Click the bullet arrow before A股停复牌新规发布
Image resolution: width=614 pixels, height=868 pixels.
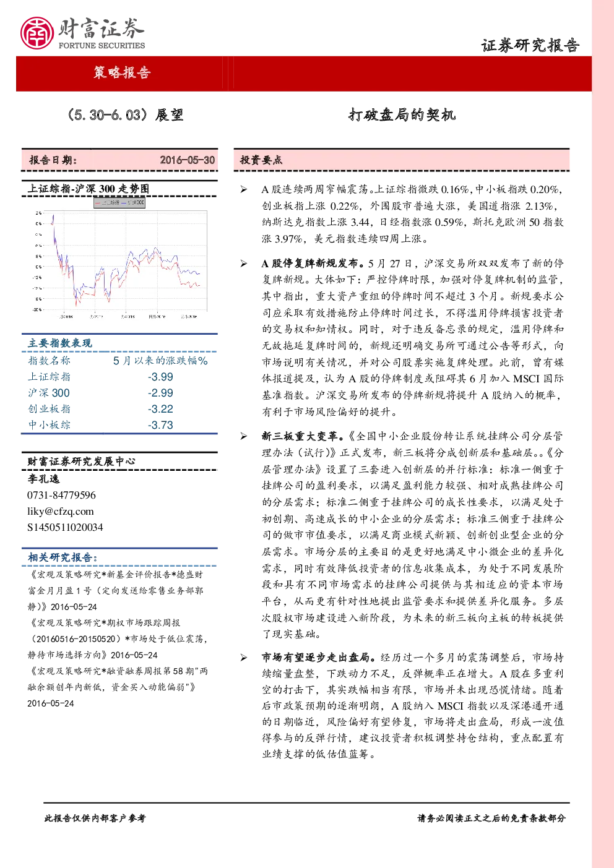tap(244, 264)
